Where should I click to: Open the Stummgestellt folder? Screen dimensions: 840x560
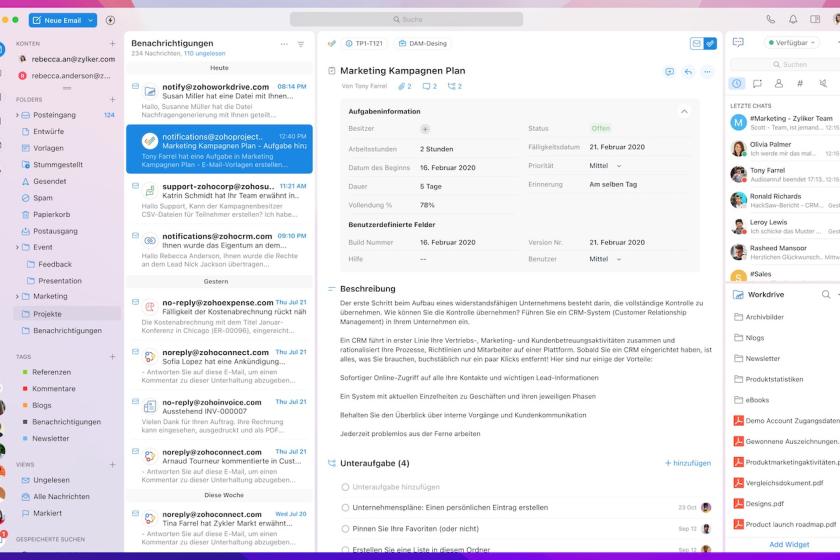point(57,165)
